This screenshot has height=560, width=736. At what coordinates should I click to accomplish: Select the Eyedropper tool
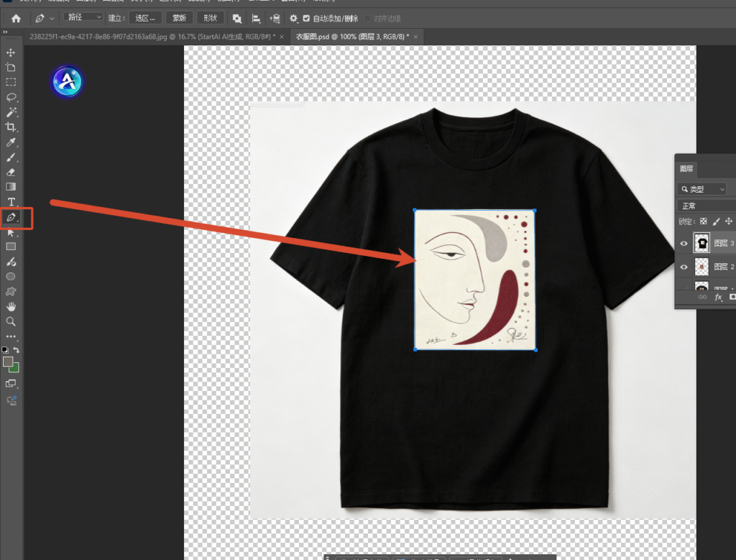(11, 142)
